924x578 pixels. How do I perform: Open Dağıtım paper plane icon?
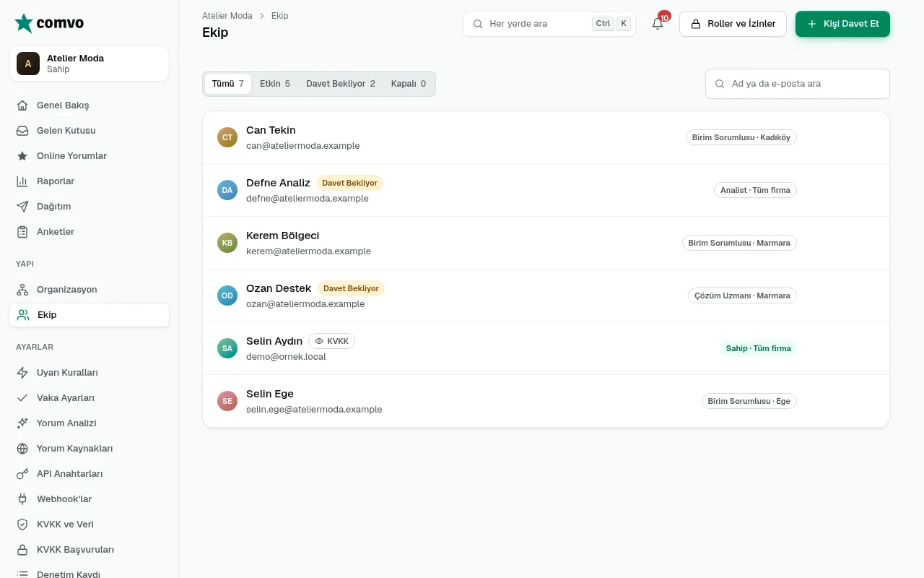tap(22, 207)
